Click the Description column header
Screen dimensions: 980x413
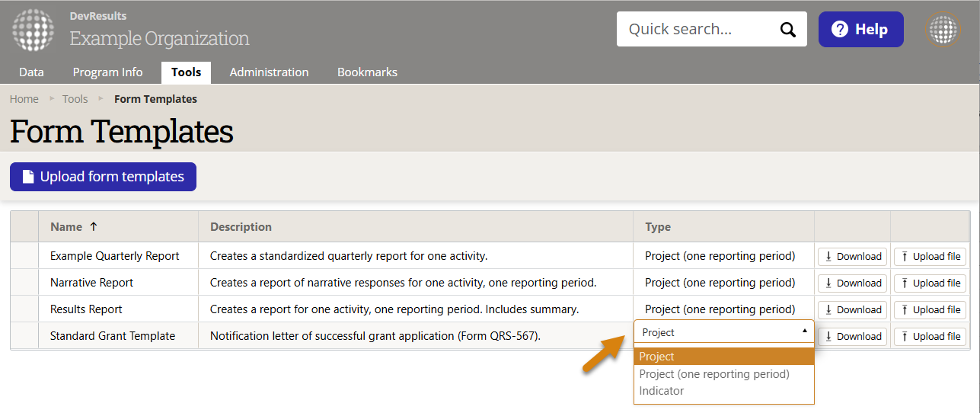[x=241, y=226]
